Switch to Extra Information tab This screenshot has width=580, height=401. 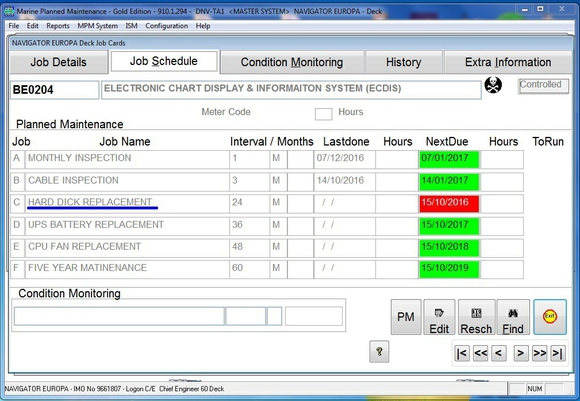click(x=508, y=62)
